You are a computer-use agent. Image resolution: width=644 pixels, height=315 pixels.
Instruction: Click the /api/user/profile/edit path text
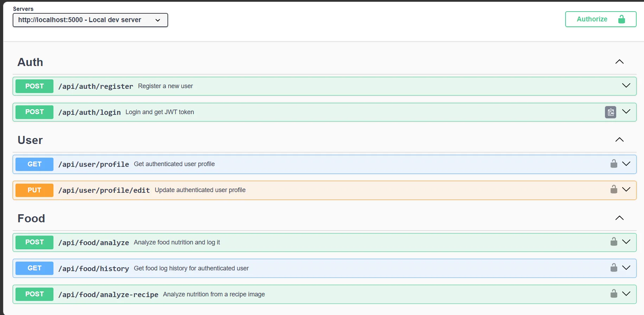pyautogui.click(x=104, y=190)
